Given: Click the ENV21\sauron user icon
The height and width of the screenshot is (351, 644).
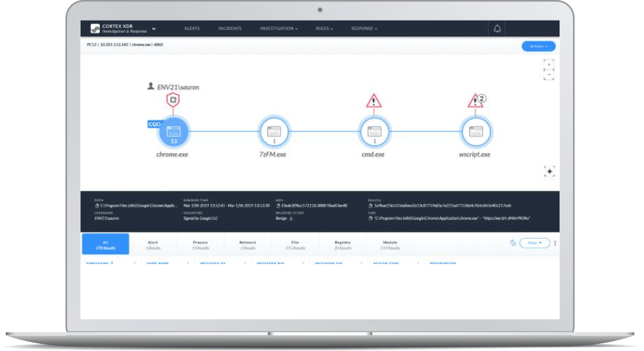Looking at the screenshot, I should pyautogui.click(x=151, y=86).
